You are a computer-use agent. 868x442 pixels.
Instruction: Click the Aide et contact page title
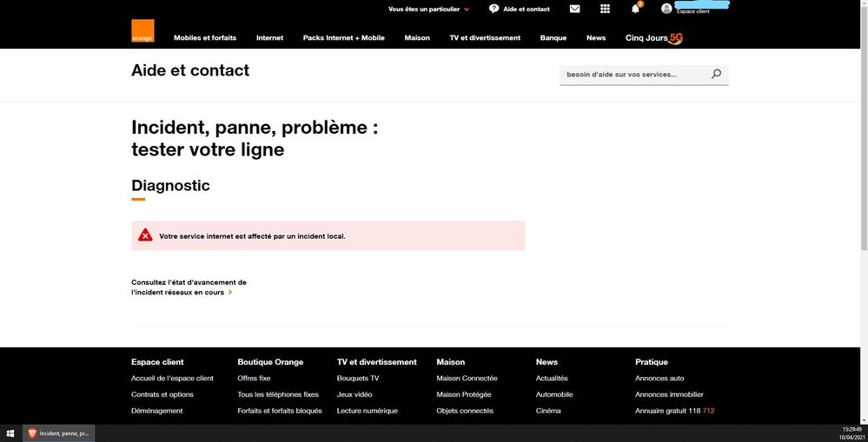pos(190,70)
